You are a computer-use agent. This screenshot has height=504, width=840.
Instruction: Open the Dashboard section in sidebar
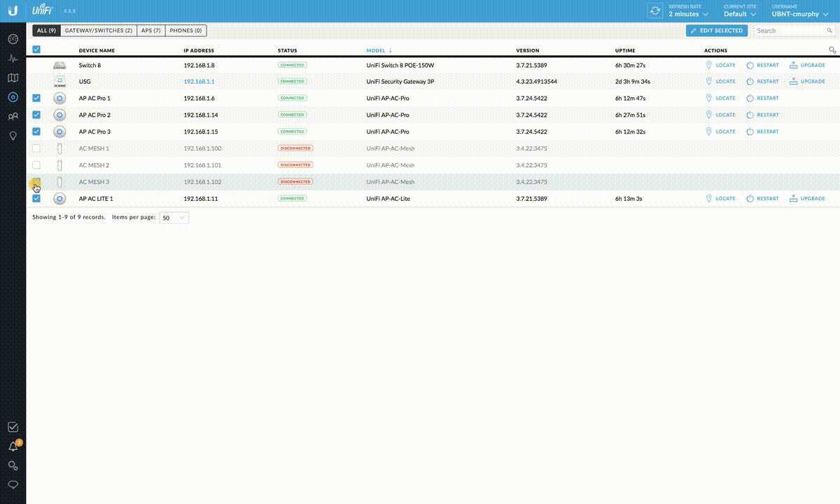13,38
